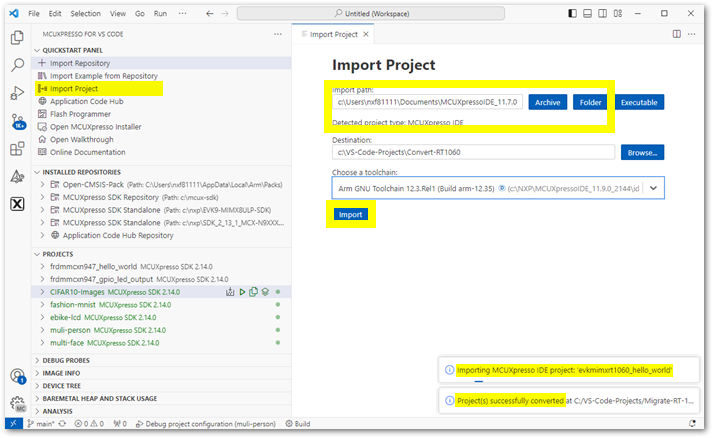Viewport: 713px width, 438px height.
Task: Click the Archive button
Action: click(547, 102)
